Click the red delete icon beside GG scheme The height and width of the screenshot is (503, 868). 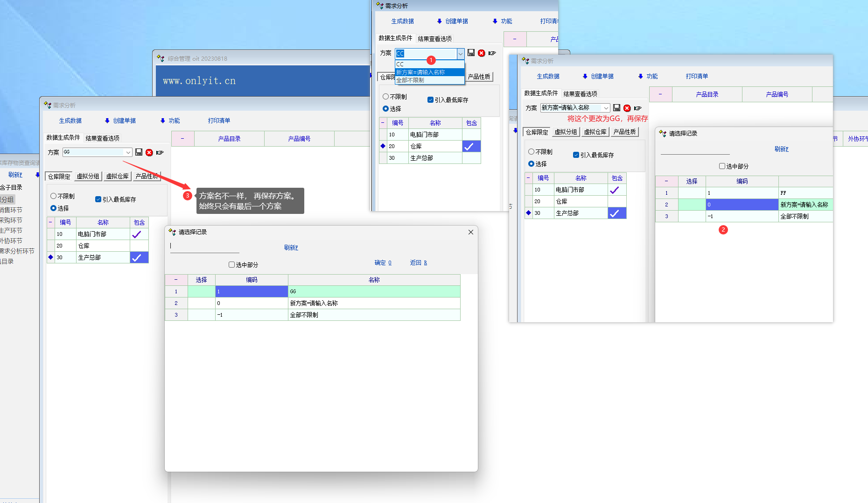(x=149, y=152)
